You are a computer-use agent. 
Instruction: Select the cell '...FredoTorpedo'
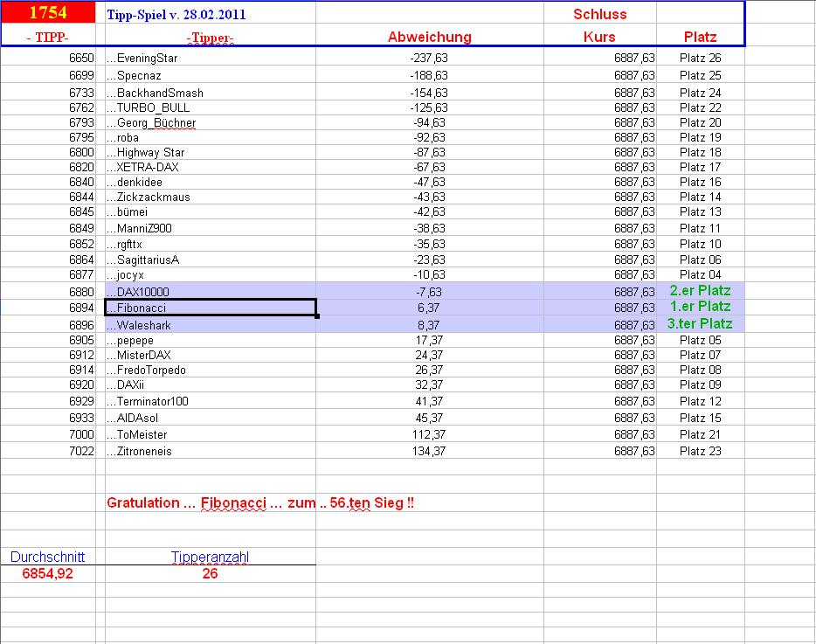point(211,370)
